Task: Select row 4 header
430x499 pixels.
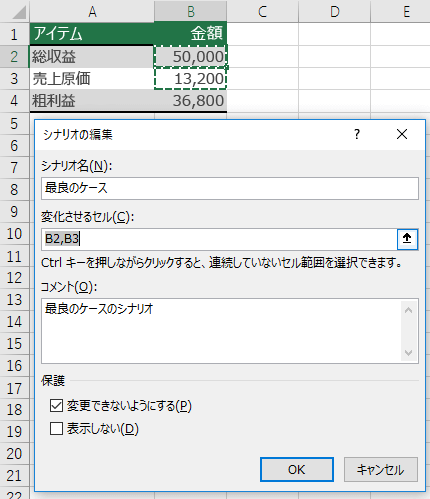Action: click(x=14, y=101)
